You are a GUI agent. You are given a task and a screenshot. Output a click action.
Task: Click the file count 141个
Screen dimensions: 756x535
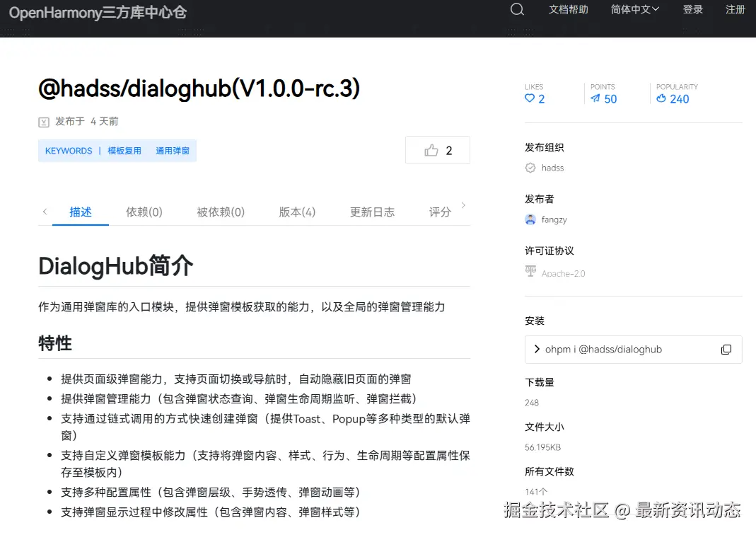click(536, 492)
